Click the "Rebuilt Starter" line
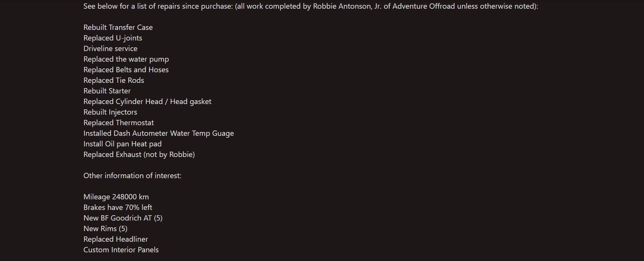This screenshot has width=644, height=261. click(x=107, y=91)
